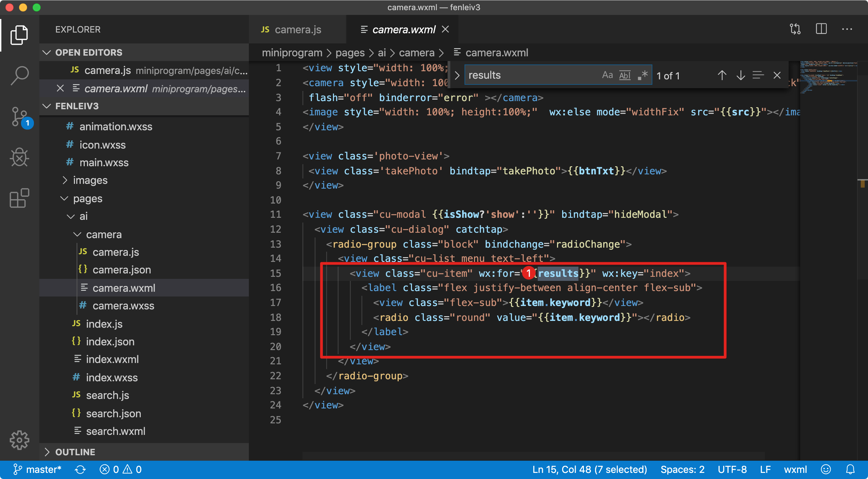Split the editor to the right
Image resolution: width=868 pixels, height=479 pixels.
(821, 29)
